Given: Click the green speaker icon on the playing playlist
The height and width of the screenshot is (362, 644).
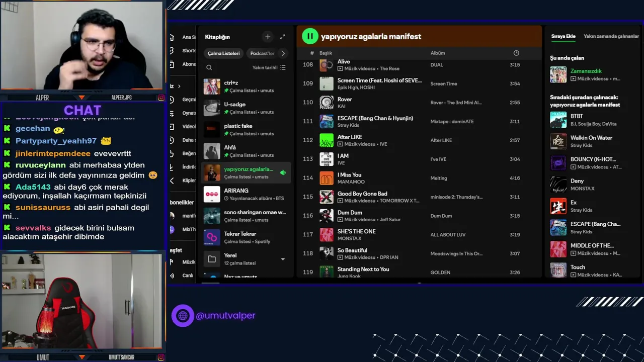Looking at the screenshot, I should 283,172.
